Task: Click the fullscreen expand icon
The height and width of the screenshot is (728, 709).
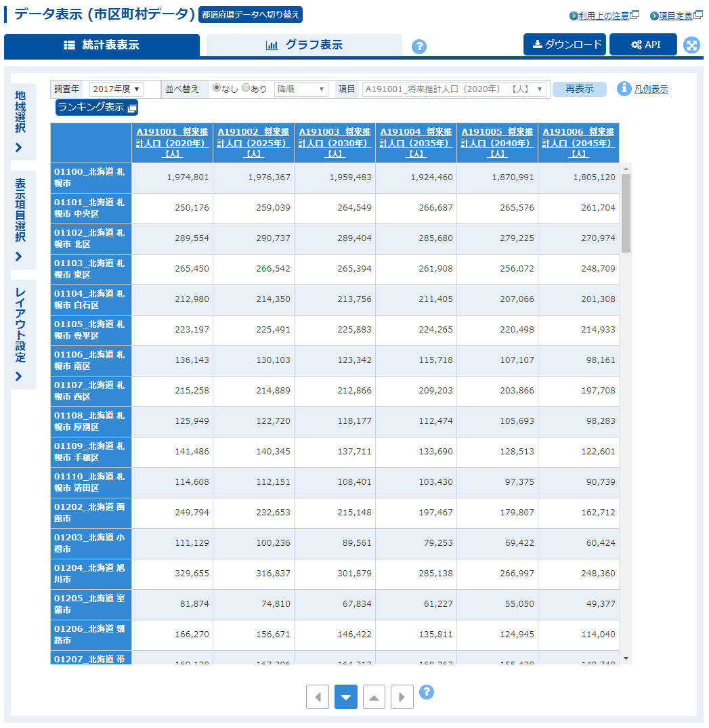Action: pos(691,45)
